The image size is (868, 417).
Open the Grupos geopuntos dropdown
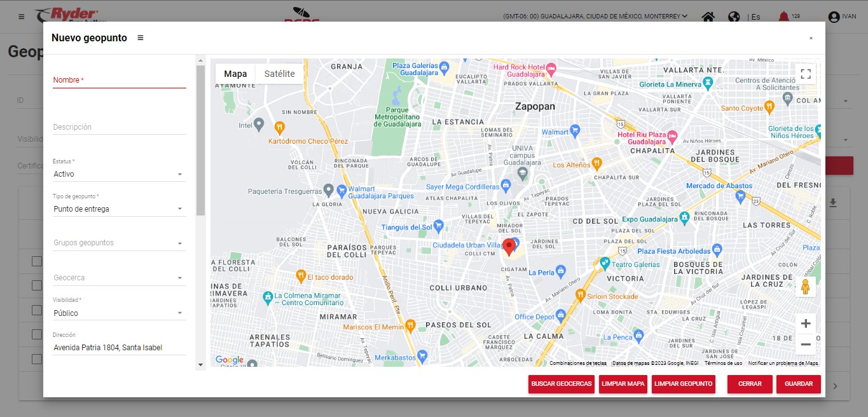point(120,243)
